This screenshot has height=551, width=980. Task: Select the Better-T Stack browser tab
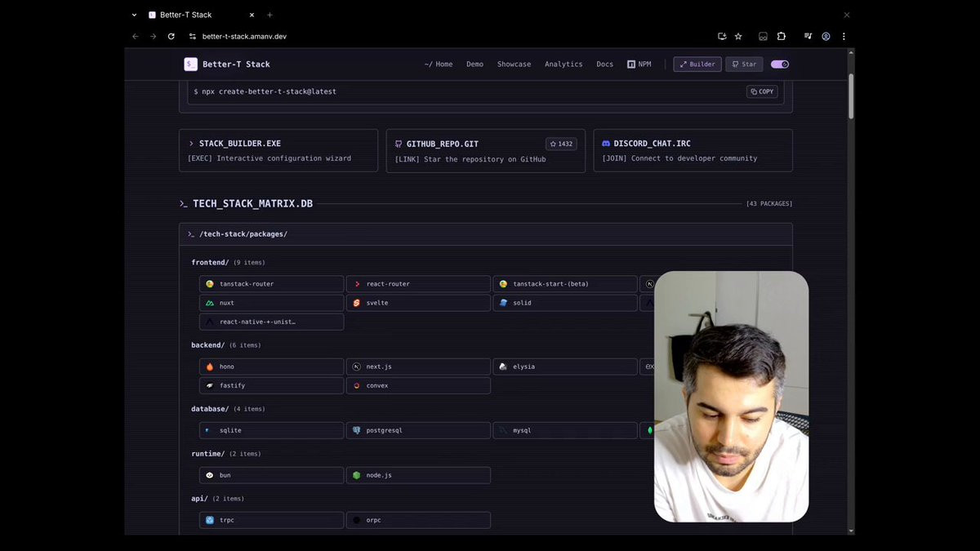[x=202, y=15]
